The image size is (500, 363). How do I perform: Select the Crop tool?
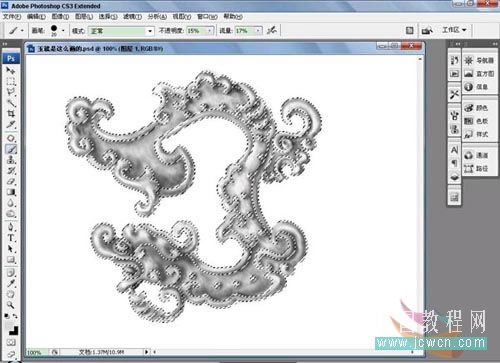point(11,114)
